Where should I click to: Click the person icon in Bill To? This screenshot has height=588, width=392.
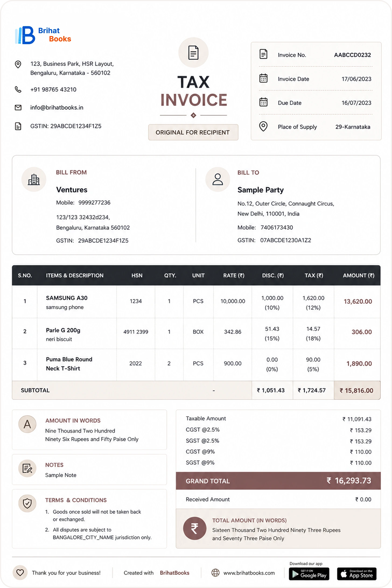tap(218, 179)
